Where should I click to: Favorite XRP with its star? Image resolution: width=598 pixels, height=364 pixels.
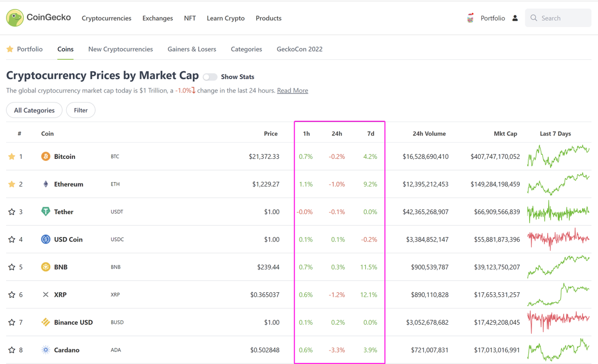12,295
